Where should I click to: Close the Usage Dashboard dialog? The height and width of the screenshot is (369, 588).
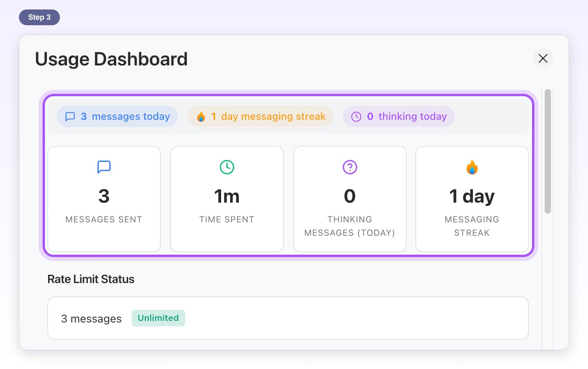click(x=543, y=58)
